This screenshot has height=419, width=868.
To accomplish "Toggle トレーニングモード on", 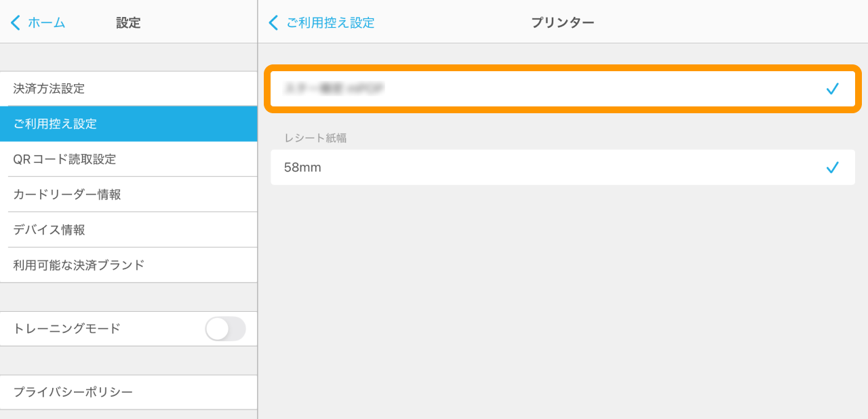I will pos(225,329).
